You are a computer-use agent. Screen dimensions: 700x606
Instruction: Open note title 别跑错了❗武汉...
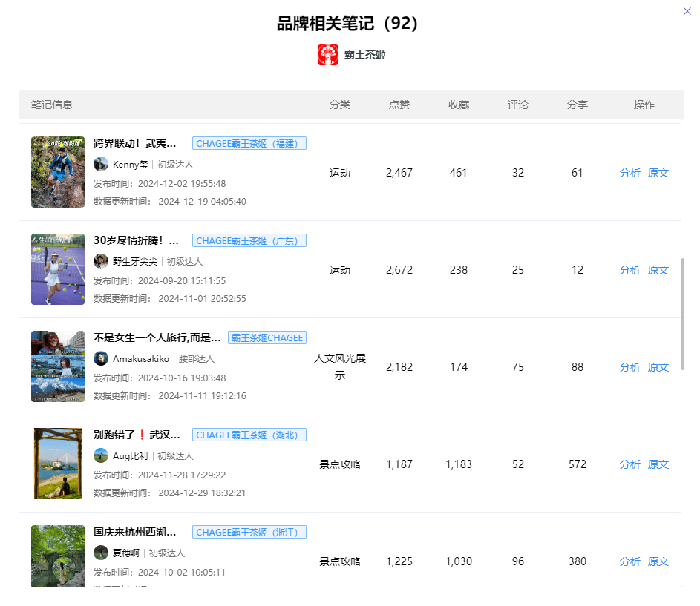coord(137,435)
